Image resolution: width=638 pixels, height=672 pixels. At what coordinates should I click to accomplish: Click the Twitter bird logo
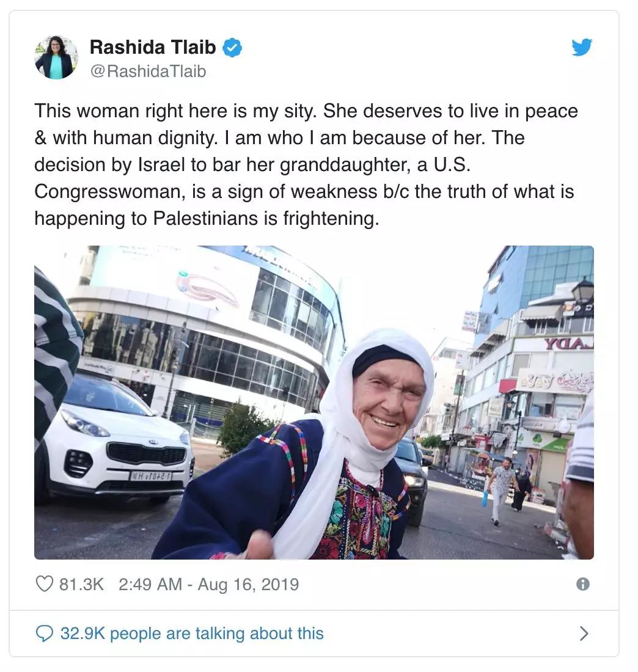[581, 47]
